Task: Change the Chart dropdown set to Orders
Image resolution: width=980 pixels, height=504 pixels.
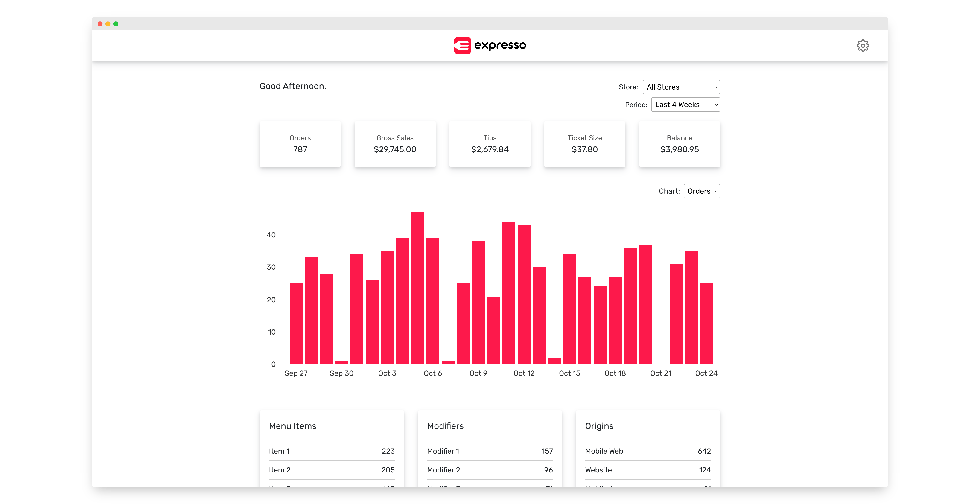Action: click(x=702, y=191)
